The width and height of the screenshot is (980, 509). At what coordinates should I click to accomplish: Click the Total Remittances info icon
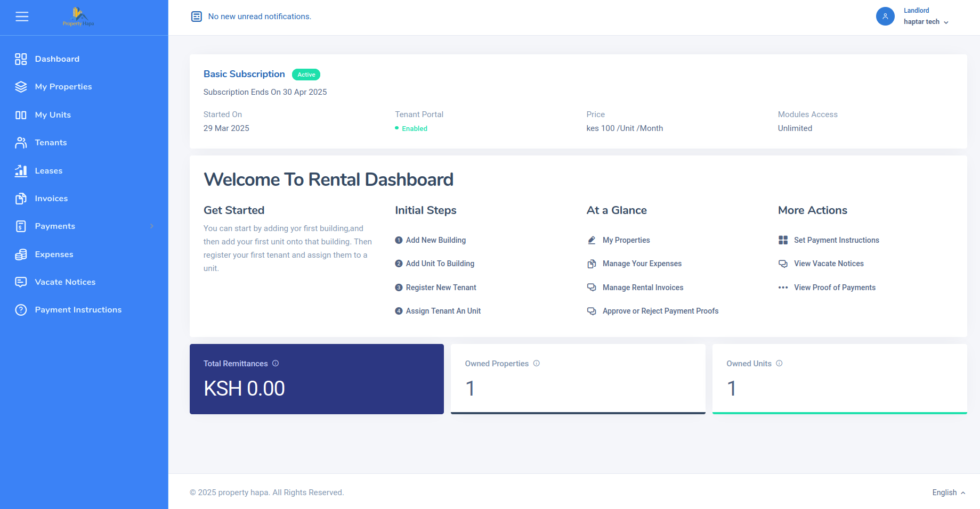pyautogui.click(x=276, y=363)
